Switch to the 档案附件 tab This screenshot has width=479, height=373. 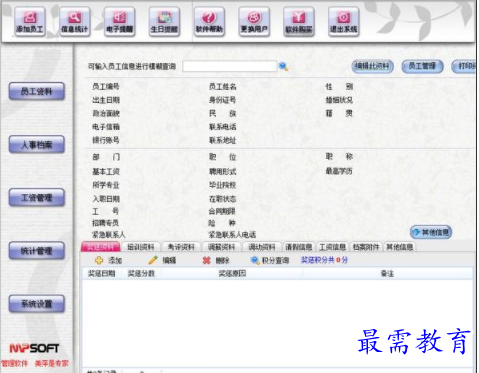[x=366, y=247]
